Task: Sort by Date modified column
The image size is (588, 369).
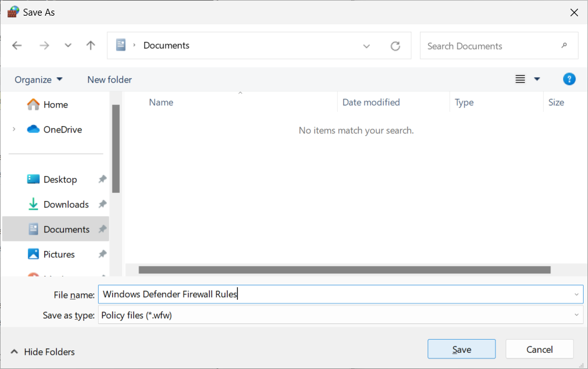Action: [371, 102]
